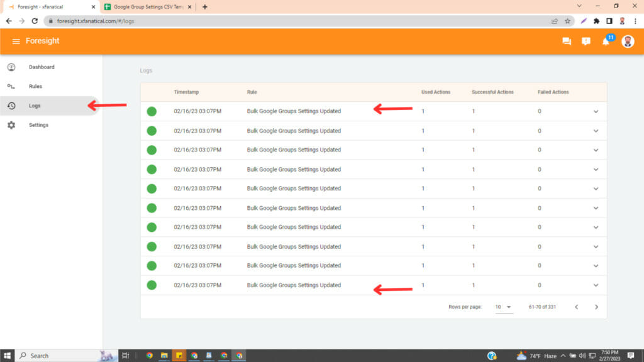The image size is (644, 362).
Task: Select Logs in the sidebar menu
Action: pos(35,105)
